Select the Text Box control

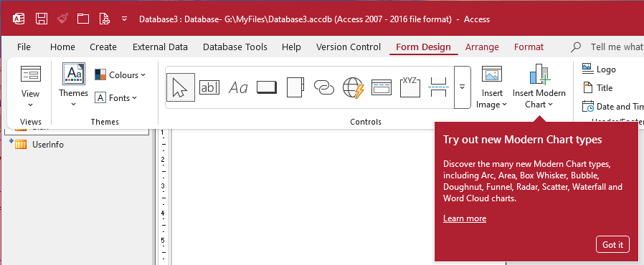[209, 87]
